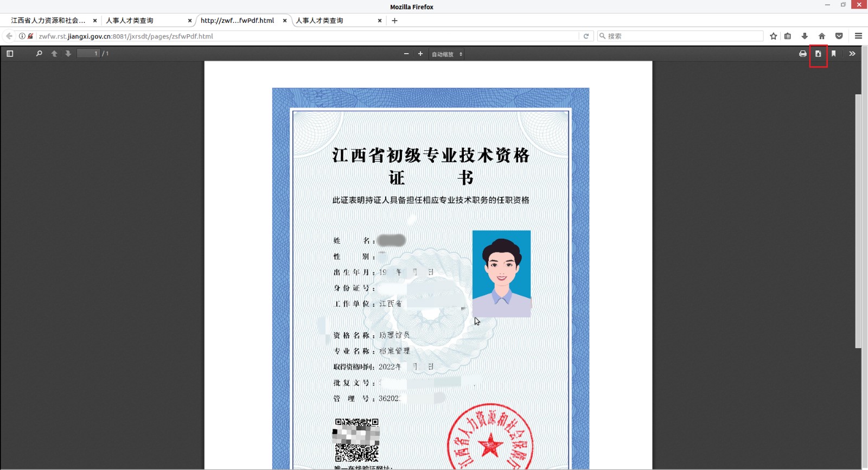Close the last 人事人才类查询 tab
The image size is (868, 470).
pyautogui.click(x=380, y=21)
